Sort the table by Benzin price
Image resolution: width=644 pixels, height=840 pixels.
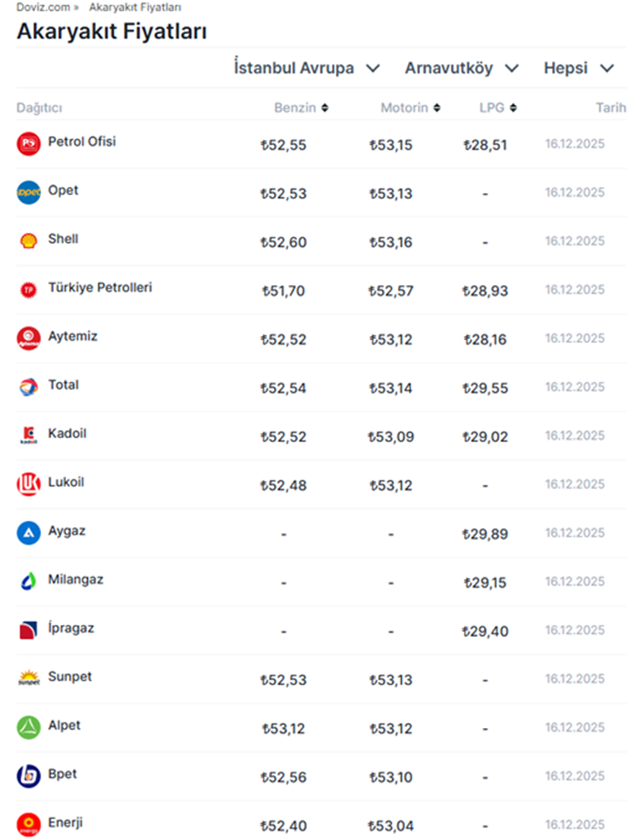301,108
